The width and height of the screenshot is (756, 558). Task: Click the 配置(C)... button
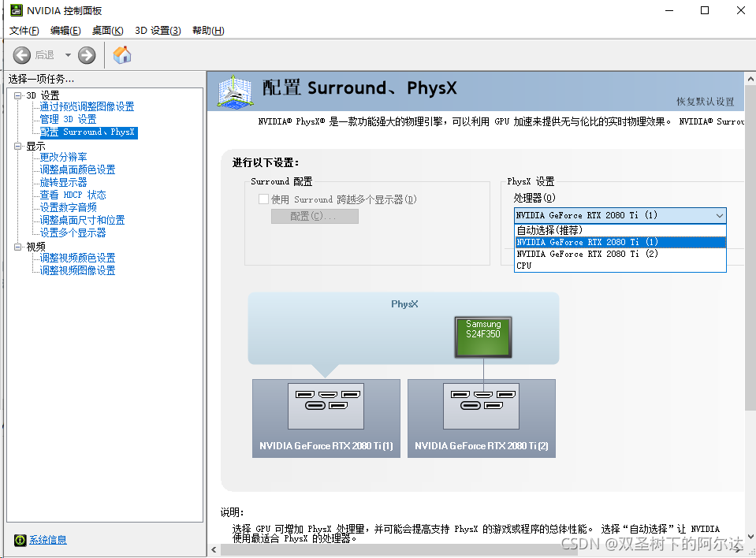(315, 217)
